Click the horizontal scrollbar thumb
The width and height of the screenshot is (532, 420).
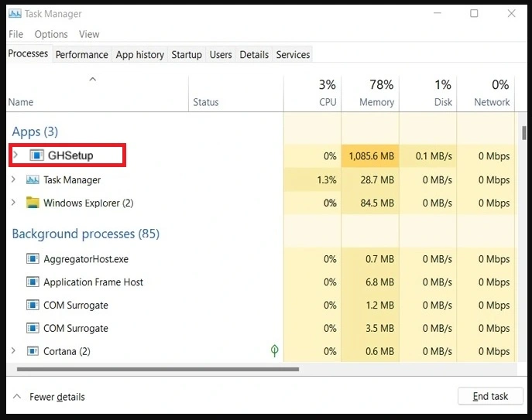(158, 369)
